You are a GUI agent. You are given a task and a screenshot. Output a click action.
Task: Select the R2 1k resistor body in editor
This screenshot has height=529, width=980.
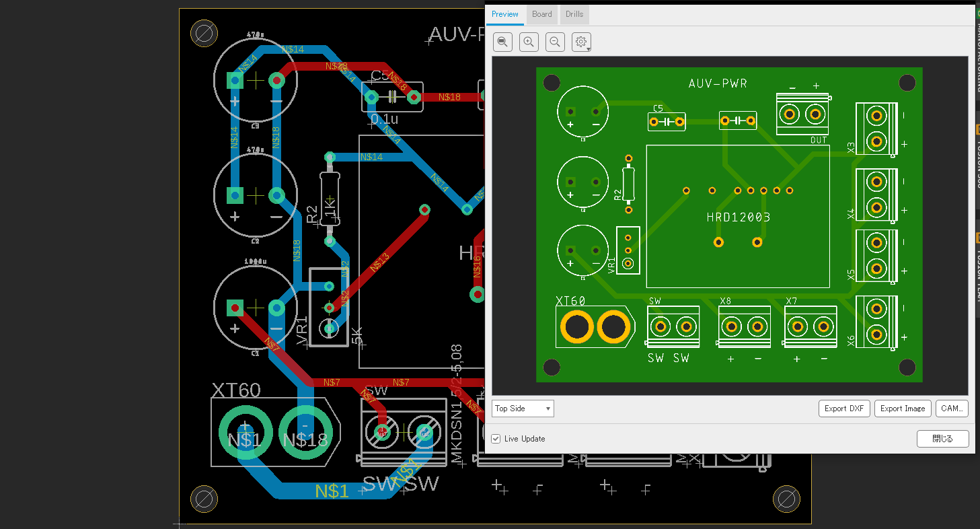(330, 199)
